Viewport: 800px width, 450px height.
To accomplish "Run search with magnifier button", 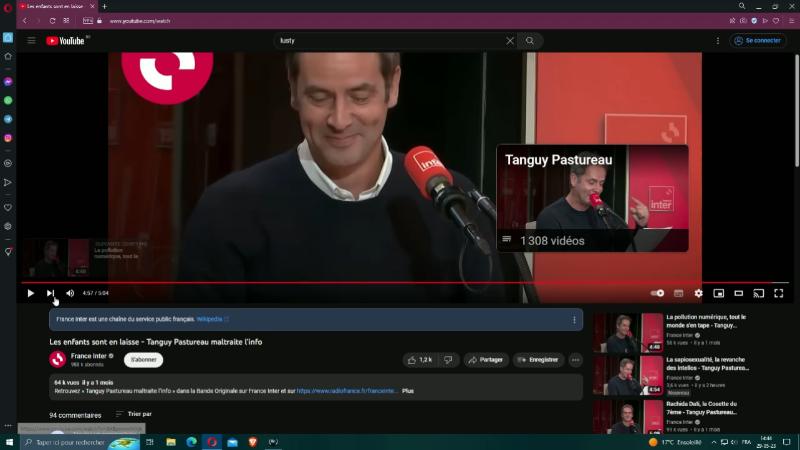I will point(530,41).
